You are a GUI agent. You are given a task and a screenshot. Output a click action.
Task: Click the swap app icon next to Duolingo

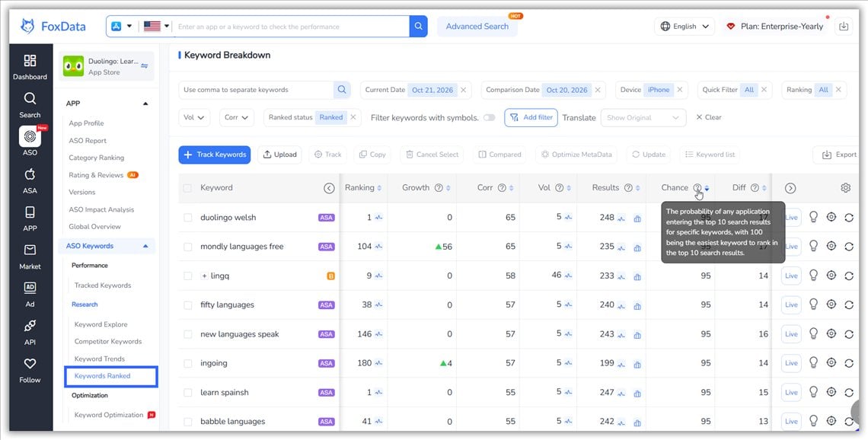pyautogui.click(x=145, y=66)
